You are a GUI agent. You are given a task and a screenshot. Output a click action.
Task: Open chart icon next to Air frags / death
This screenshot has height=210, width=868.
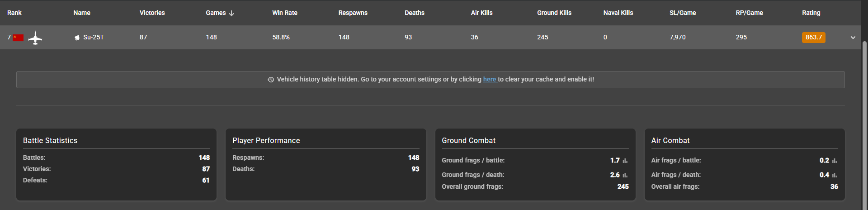tap(835, 175)
